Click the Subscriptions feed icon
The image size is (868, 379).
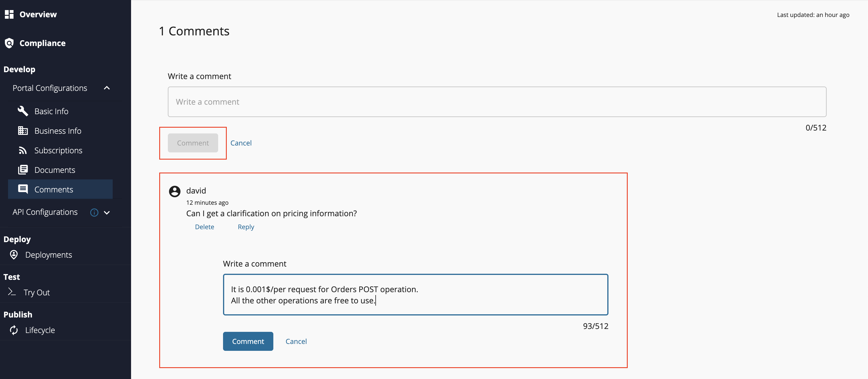(x=23, y=150)
